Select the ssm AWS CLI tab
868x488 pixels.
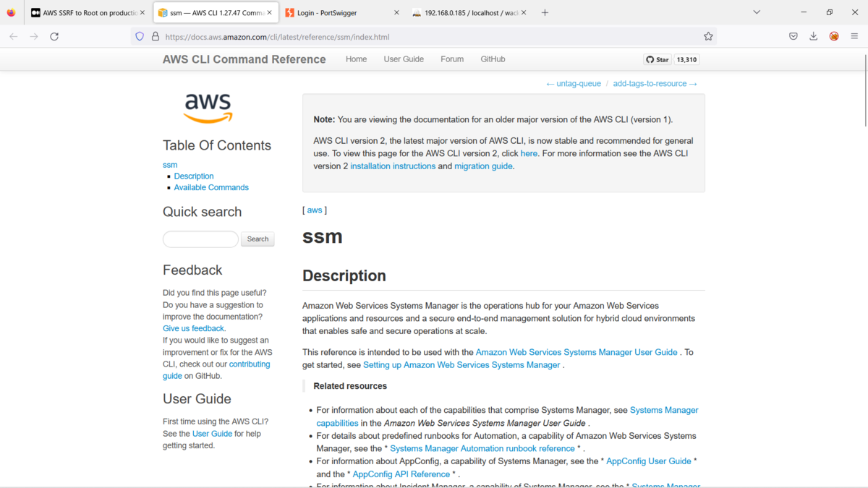[216, 12]
